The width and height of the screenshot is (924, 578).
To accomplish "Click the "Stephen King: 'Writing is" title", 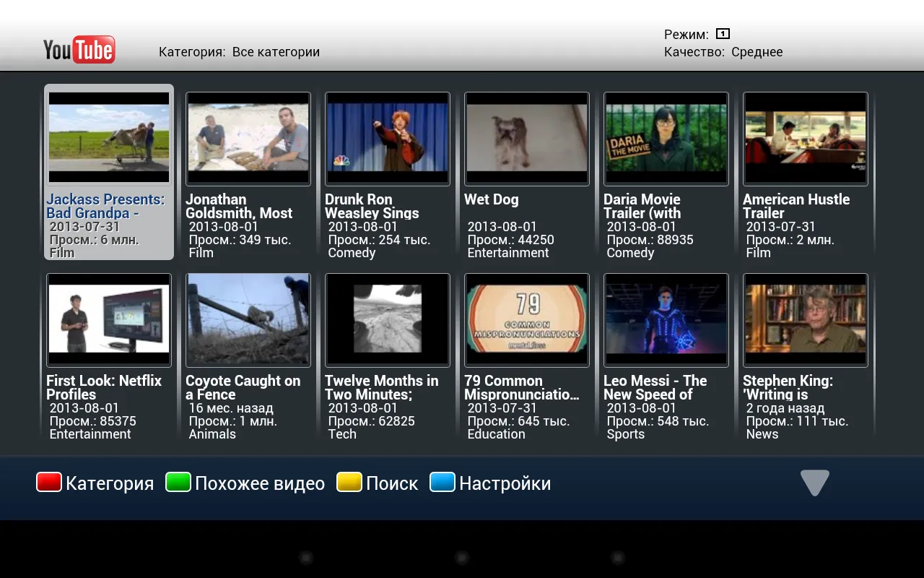I will tap(788, 387).
